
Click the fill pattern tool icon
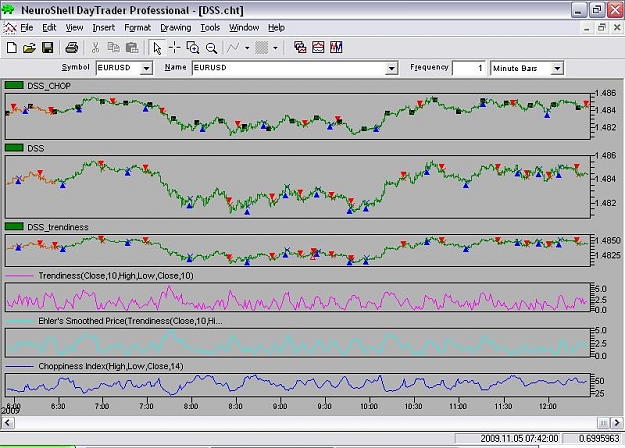click(x=261, y=48)
